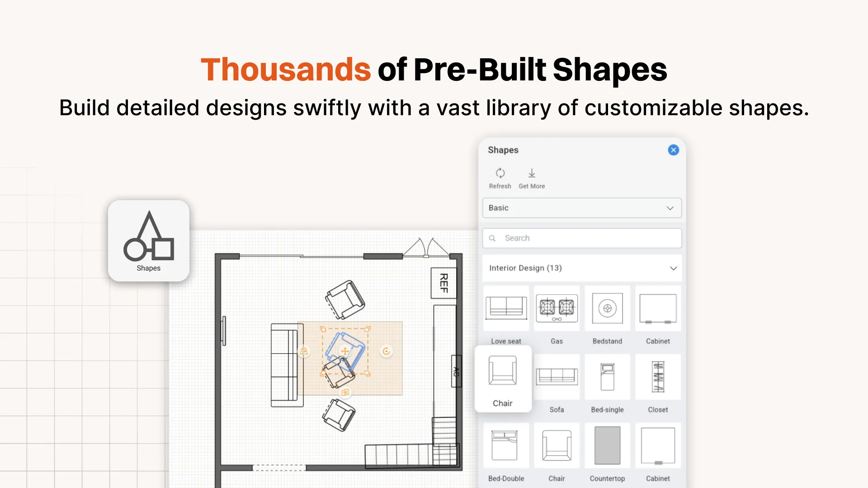The height and width of the screenshot is (488, 868).
Task: Search for a shape in the search field
Action: tap(582, 238)
